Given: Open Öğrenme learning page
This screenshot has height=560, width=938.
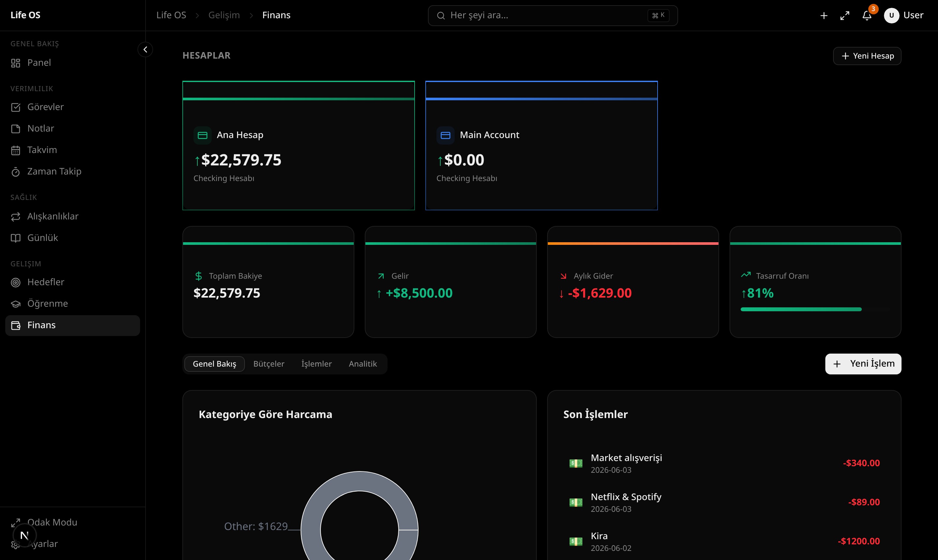Looking at the screenshot, I should 73,304.
